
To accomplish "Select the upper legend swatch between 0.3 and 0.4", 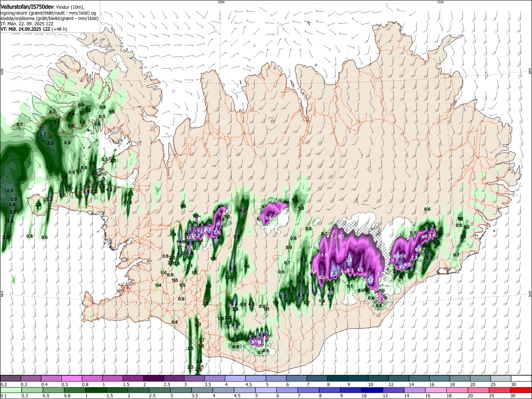I will point(31,379).
